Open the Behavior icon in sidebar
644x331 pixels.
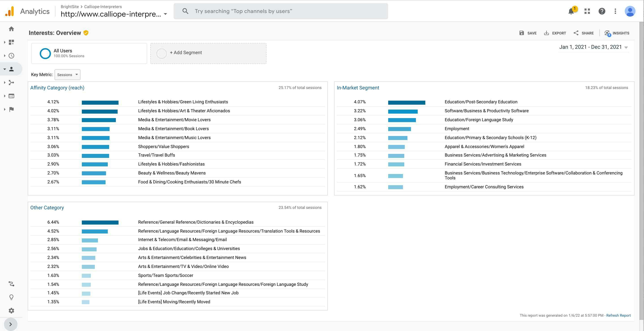click(11, 96)
